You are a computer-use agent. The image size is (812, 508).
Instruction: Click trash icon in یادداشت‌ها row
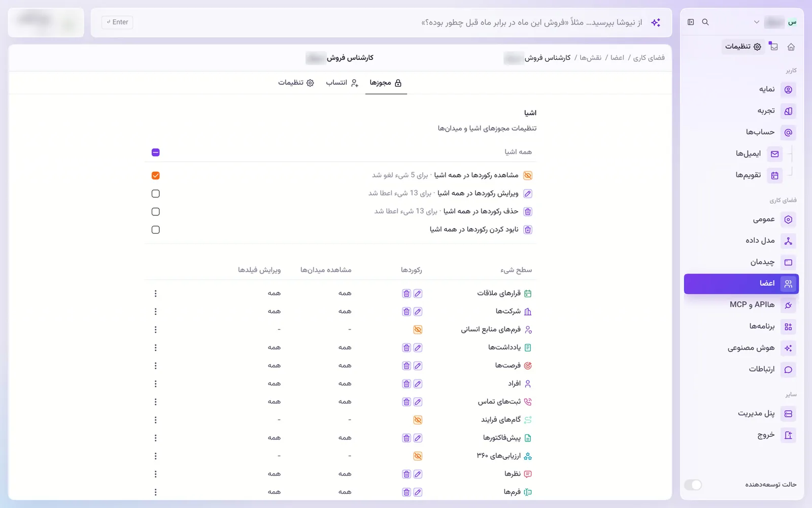click(407, 347)
